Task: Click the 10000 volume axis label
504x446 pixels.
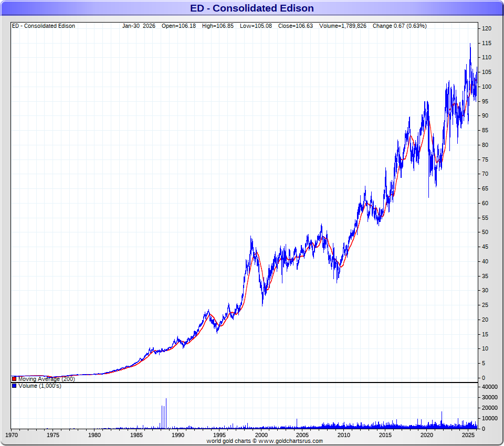Action: (x=490, y=418)
